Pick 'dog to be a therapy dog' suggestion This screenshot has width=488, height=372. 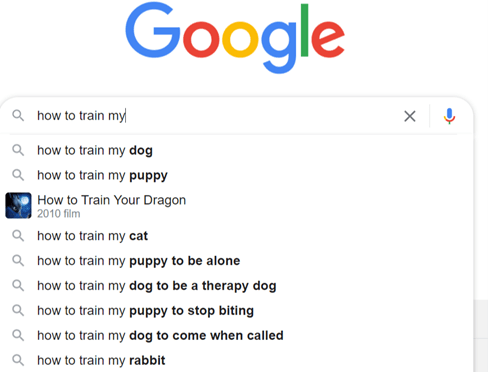pyautogui.click(x=237, y=286)
